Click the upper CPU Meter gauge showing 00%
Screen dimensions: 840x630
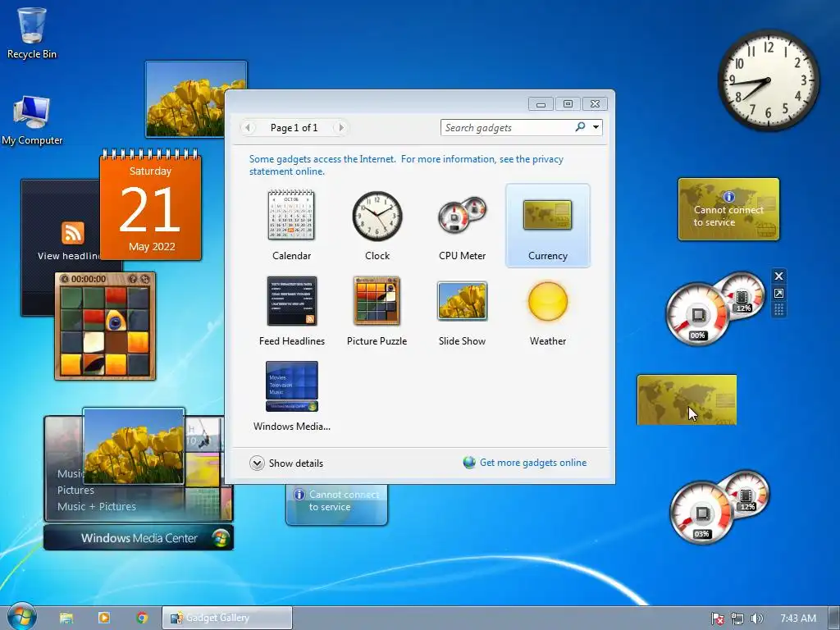(697, 316)
